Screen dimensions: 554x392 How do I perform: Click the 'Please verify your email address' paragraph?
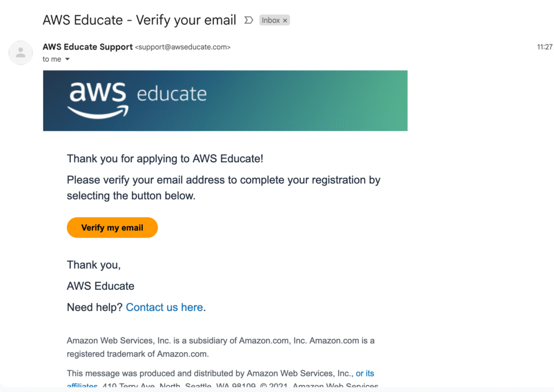[x=223, y=188]
